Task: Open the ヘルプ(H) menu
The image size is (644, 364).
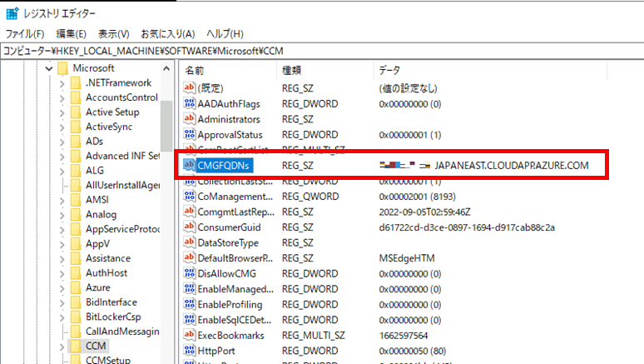Action: (225, 33)
